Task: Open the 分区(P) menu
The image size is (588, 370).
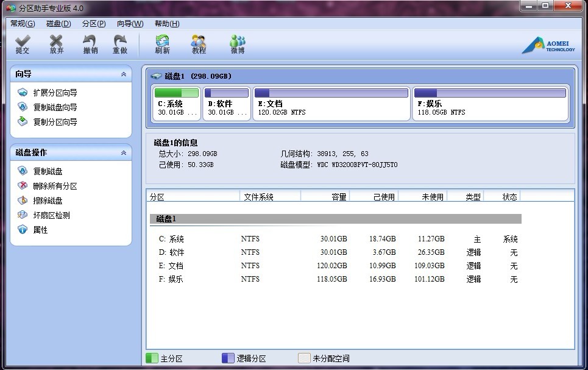Action: (x=94, y=24)
